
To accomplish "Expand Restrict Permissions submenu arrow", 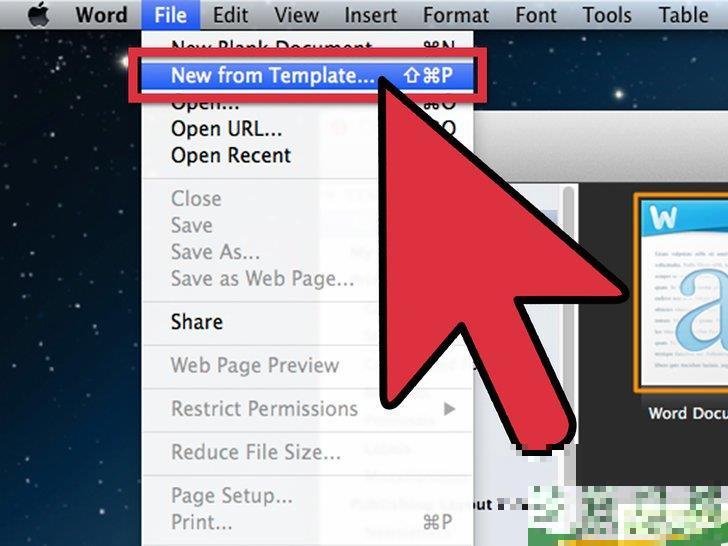I will (449, 409).
